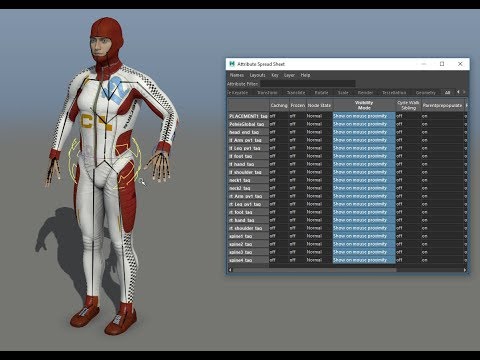Click the Attribute Filter input field

pos(307,84)
